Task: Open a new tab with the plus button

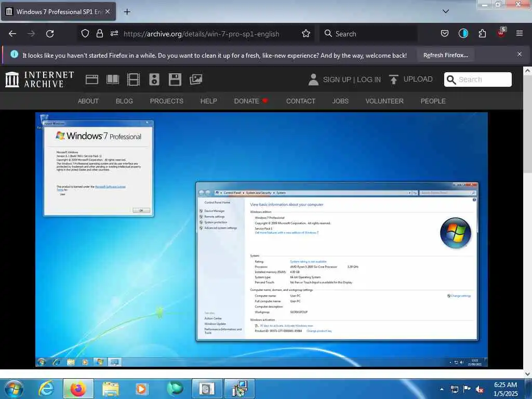Action: pyautogui.click(x=127, y=11)
